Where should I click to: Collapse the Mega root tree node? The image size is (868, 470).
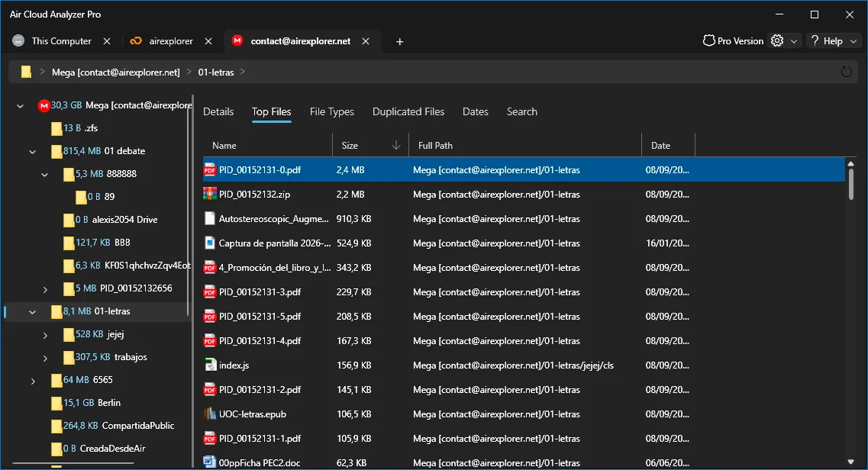coord(20,105)
